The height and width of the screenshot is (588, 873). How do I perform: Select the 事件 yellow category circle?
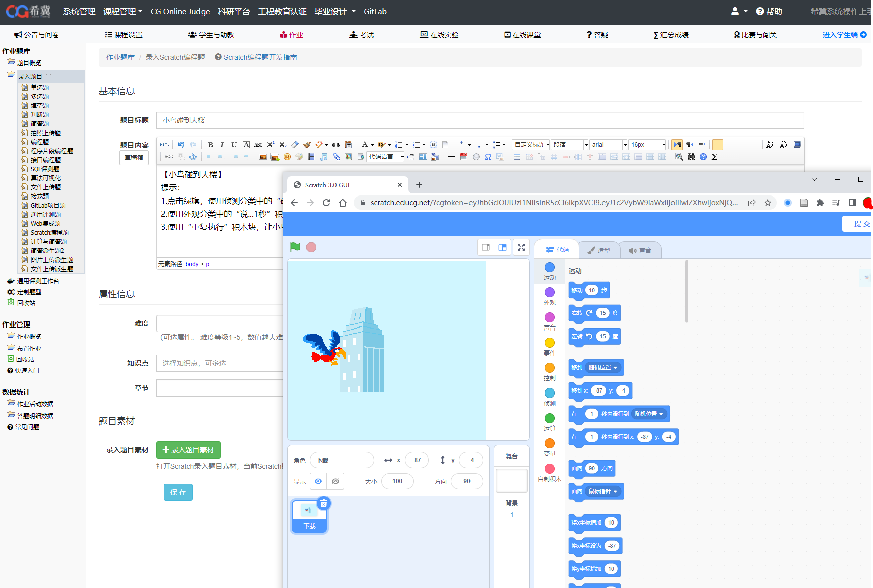pos(550,343)
